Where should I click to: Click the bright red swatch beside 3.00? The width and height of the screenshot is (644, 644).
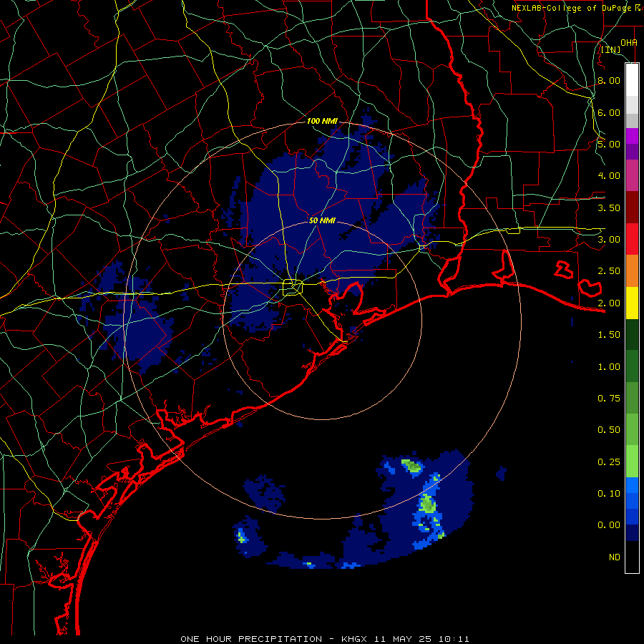click(632, 239)
